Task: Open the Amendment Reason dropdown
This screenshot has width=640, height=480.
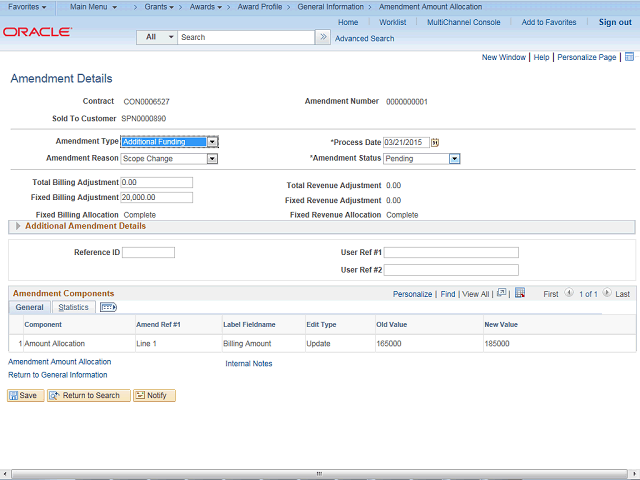Action: tap(212, 158)
